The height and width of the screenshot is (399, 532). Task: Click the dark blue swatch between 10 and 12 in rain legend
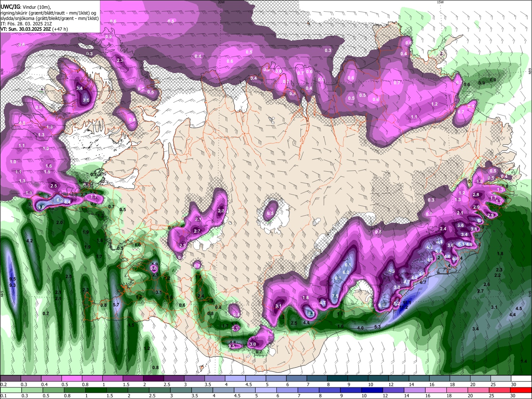coord(372,390)
